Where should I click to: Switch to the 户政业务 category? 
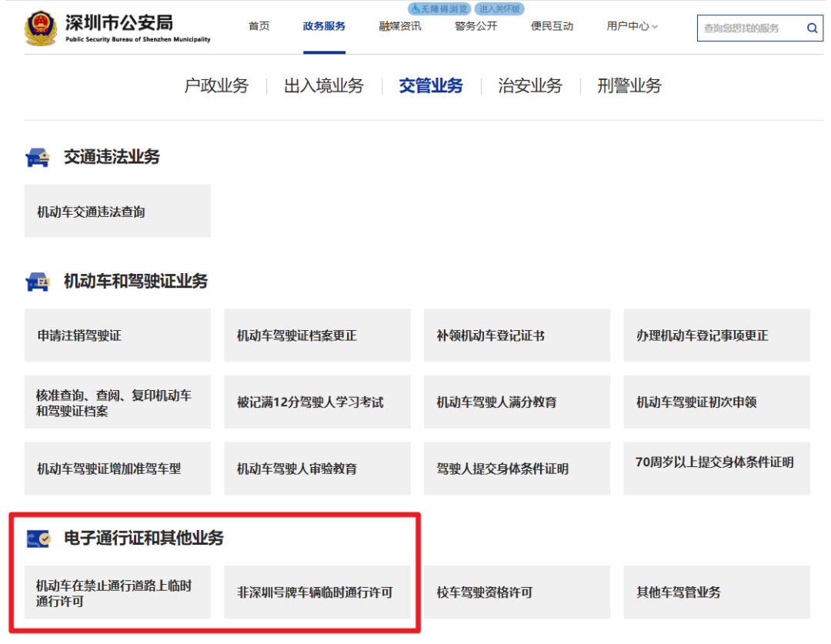click(x=218, y=85)
